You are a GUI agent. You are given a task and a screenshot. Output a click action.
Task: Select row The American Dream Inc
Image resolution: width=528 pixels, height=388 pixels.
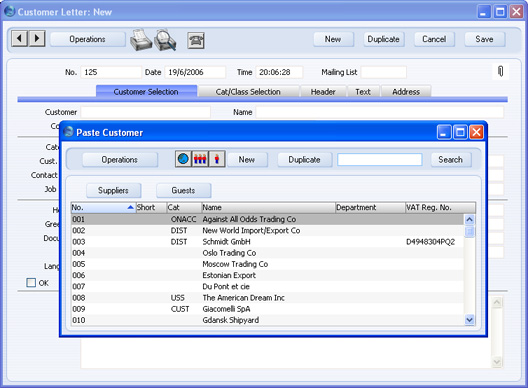[x=267, y=298]
